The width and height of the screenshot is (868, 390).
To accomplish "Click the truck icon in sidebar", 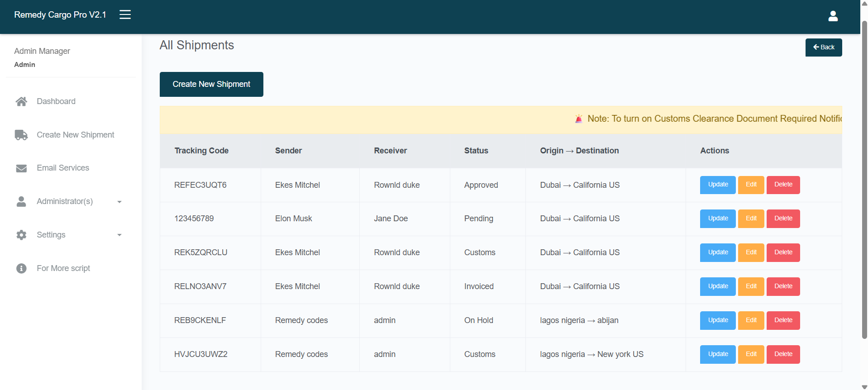I will (x=21, y=135).
